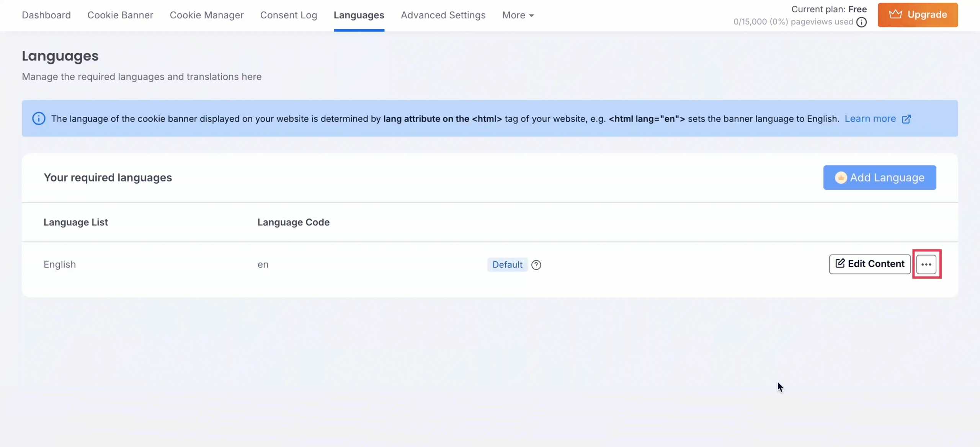Viewport: 980px width, 447px height.
Task: Click the 'Current plan: Free' text
Action: 829,9
